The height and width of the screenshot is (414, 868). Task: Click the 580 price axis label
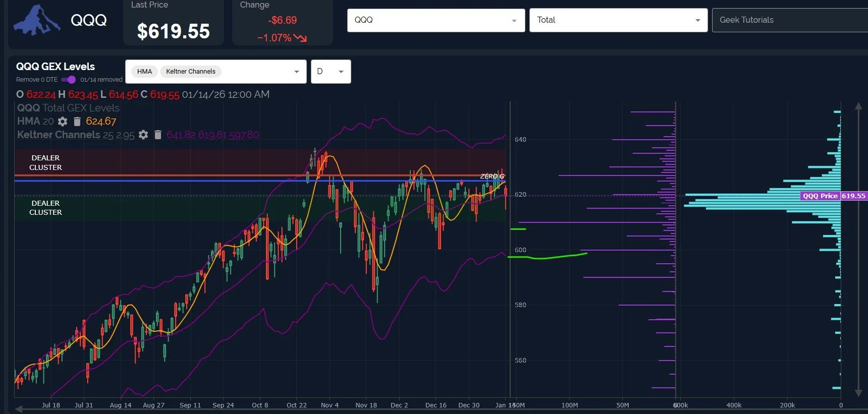tap(520, 305)
